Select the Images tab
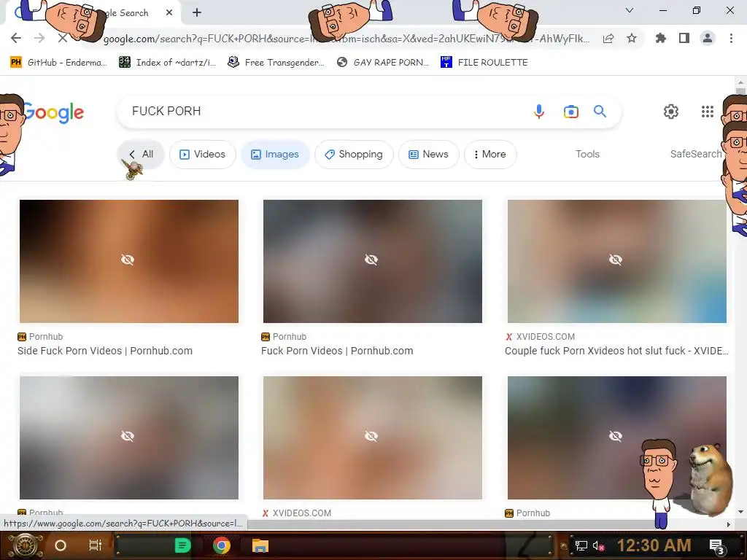 click(275, 155)
